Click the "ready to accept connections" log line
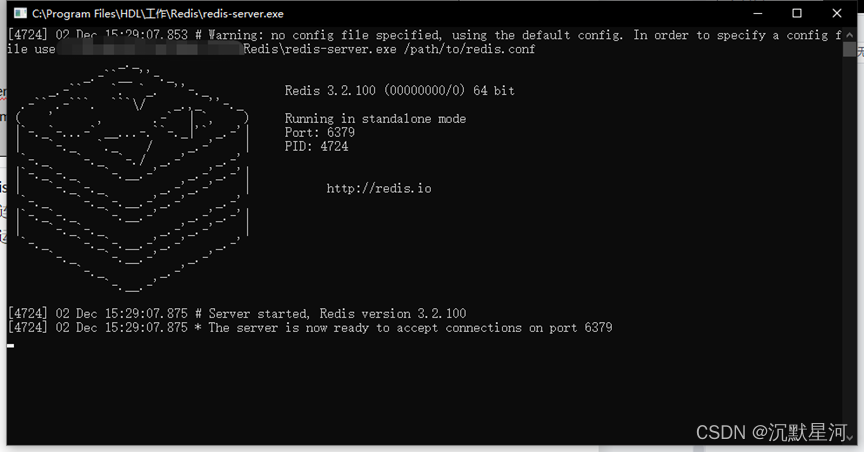This screenshot has height=452, width=864. (310, 327)
